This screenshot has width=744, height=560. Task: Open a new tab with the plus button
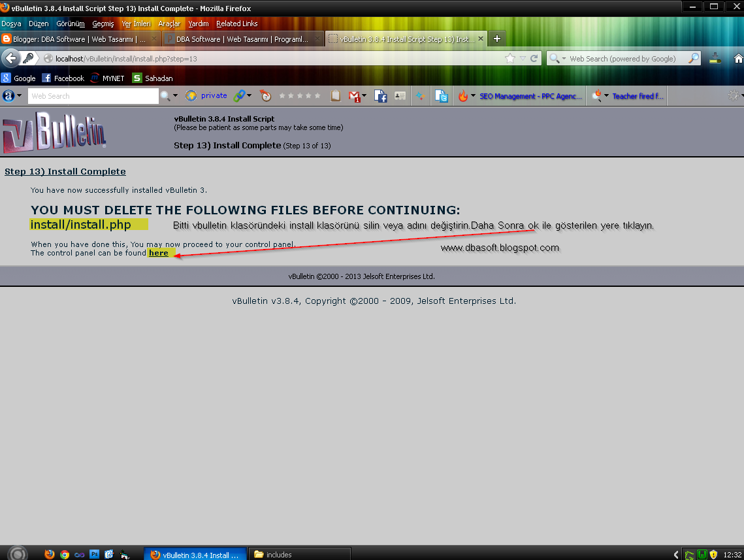pos(497,39)
